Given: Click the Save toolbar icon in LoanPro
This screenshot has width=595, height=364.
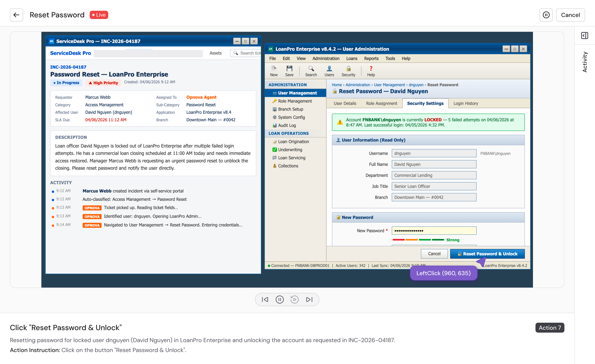Looking at the screenshot, I should coord(289,71).
